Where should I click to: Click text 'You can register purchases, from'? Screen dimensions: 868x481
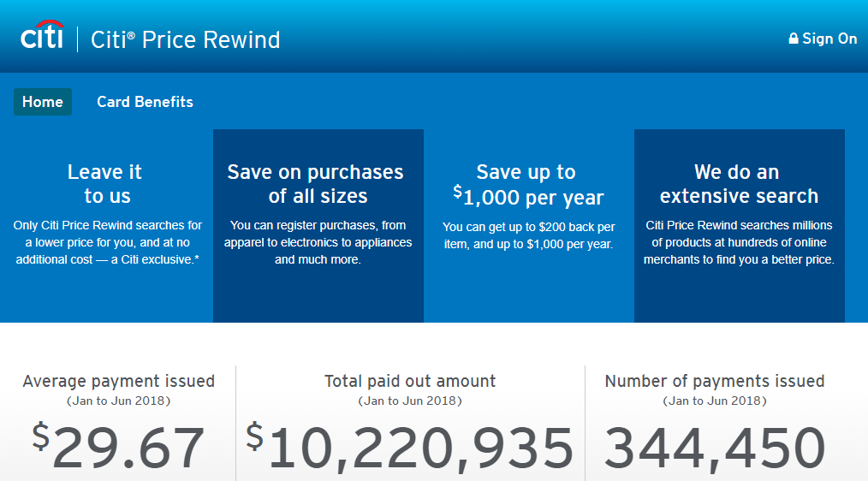tap(318, 225)
